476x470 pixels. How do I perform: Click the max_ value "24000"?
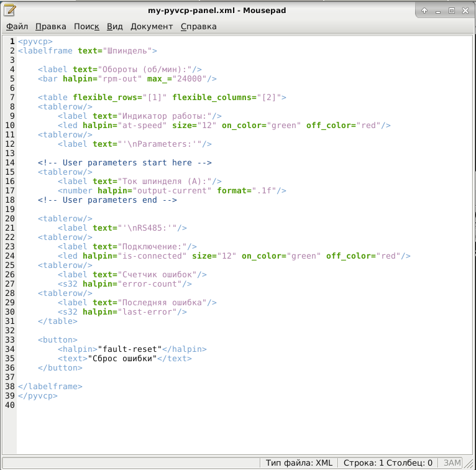pyautogui.click(x=190, y=79)
